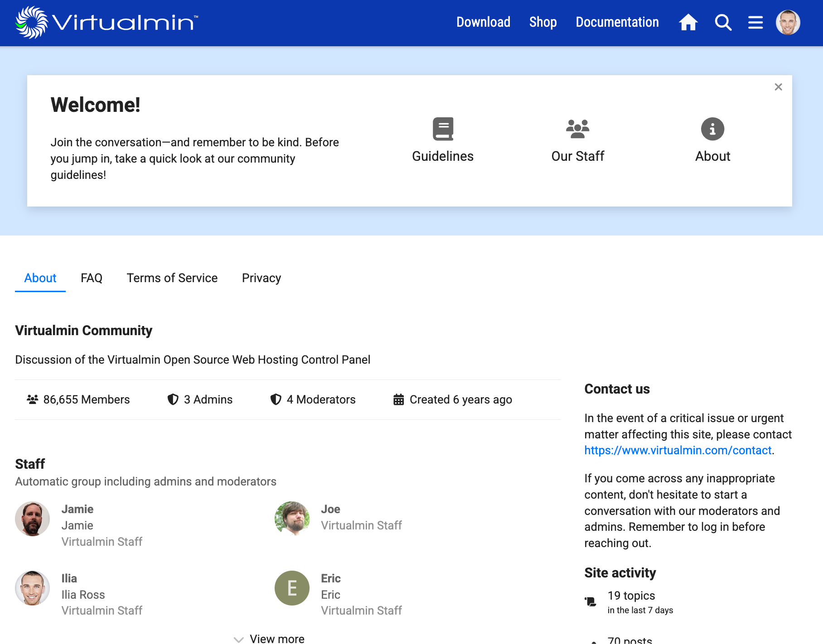Viewport: 823px width, 644px height.
Task: Open the Shop link in header
Action: 543,22
